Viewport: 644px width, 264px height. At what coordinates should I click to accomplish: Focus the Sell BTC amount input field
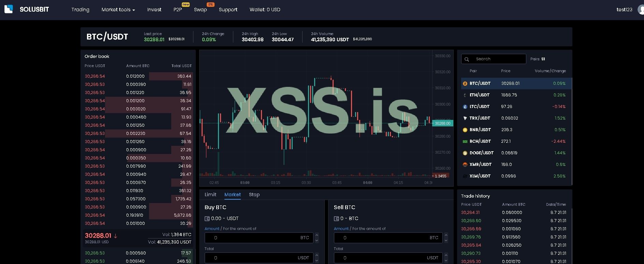coord(388,238)
